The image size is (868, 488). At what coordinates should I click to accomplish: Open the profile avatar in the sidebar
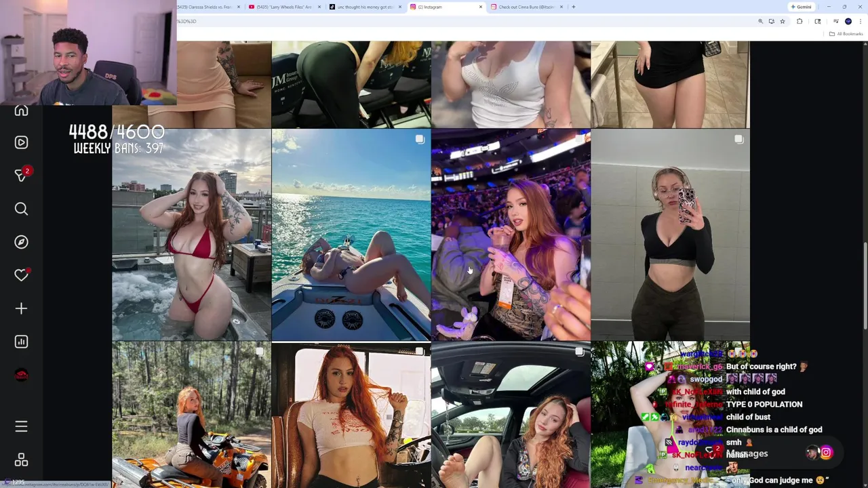click(21, 375)
